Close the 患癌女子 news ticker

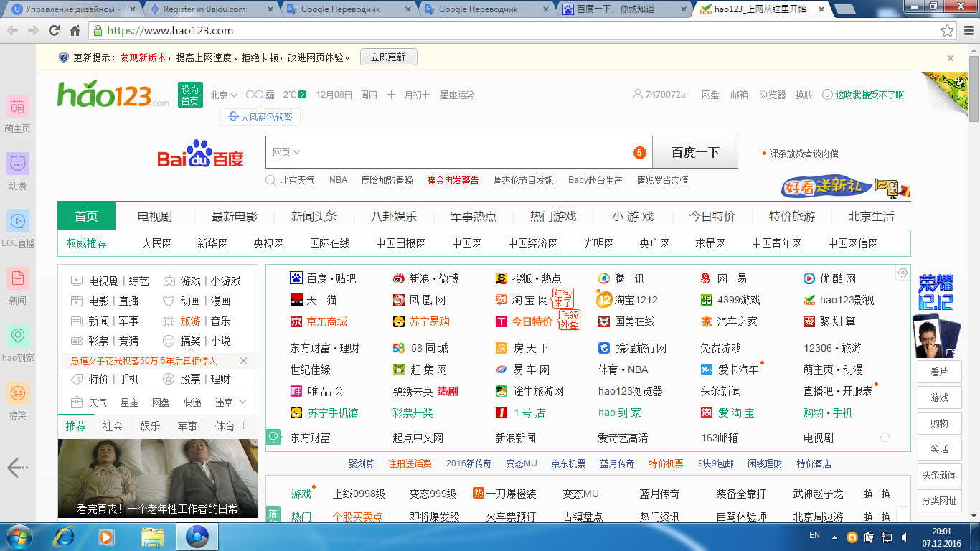[243, 361]
